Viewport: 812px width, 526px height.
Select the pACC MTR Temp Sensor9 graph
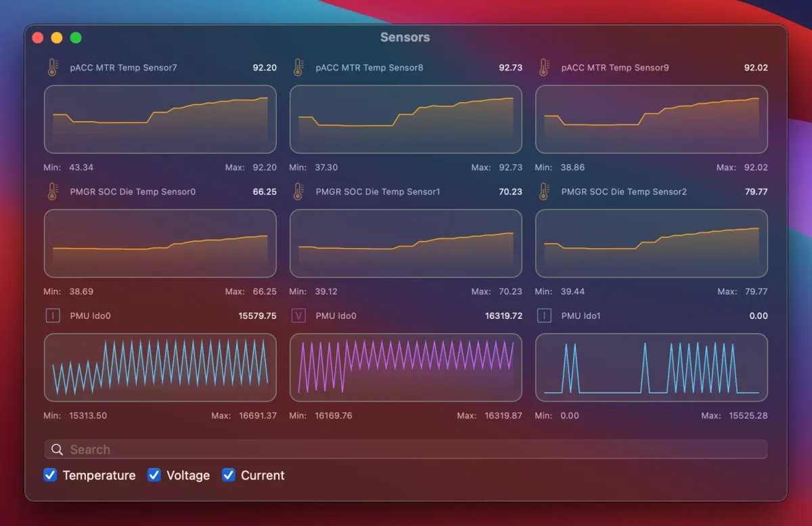pyautogui.click(x=652, y=119)
